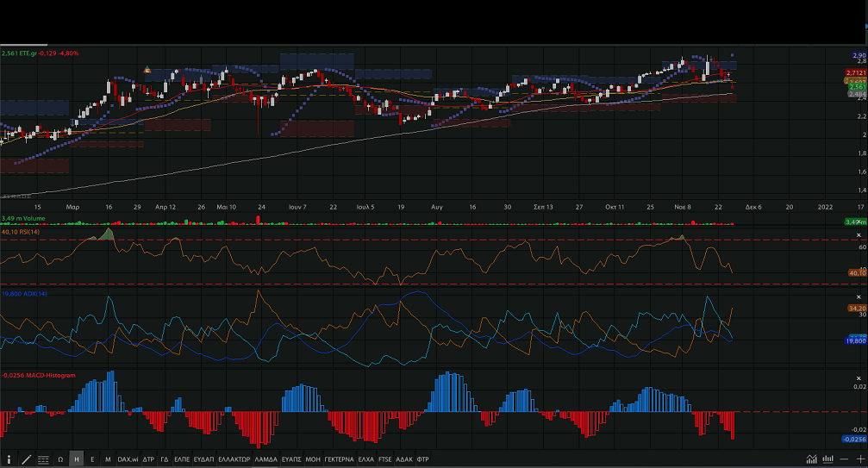Select the ΕΛΛΑΚΤΩΡ symbol tab
The width and height of the screenshot is (868, 468).
[x=234, y=459]
